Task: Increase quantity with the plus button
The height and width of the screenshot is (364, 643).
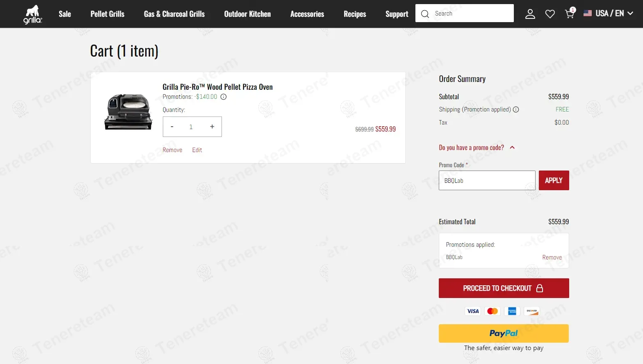Action: pyautogui.click(x=212, y=127)
